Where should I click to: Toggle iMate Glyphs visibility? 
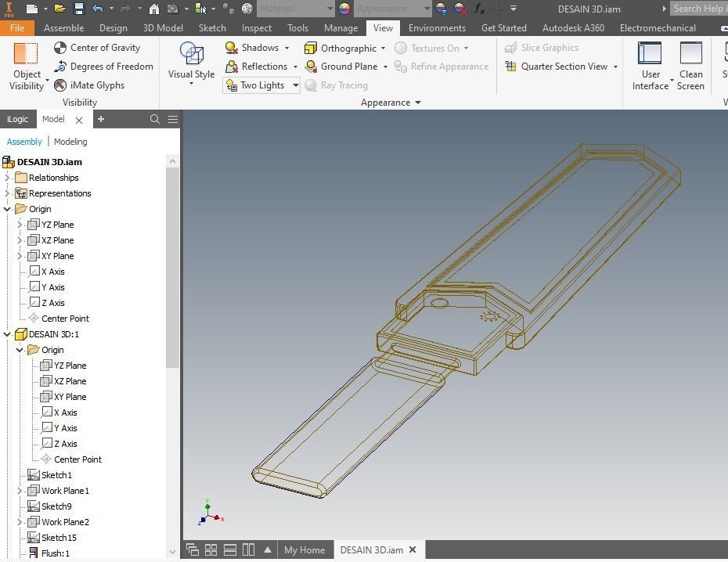[x=89, y=85]
